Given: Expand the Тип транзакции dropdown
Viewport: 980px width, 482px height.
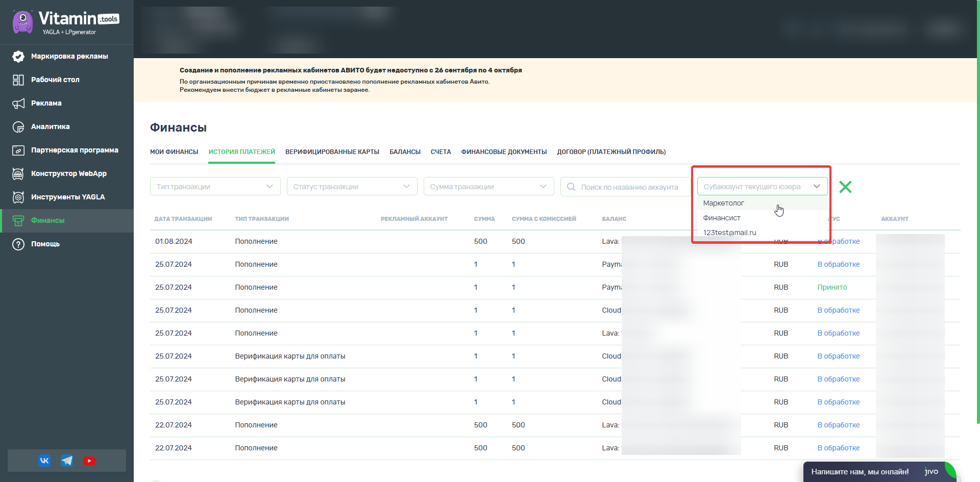Looking at the screenshot, I should coord(215,187).
